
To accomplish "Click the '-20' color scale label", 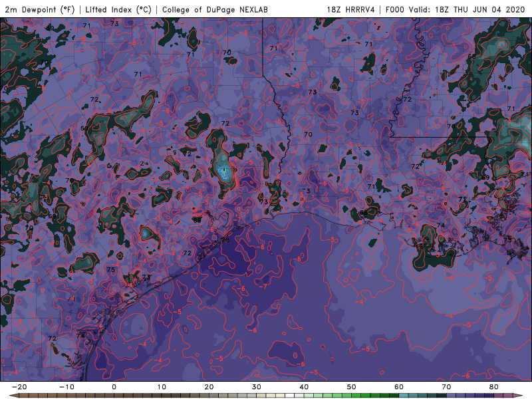I will tap(19, 387).
